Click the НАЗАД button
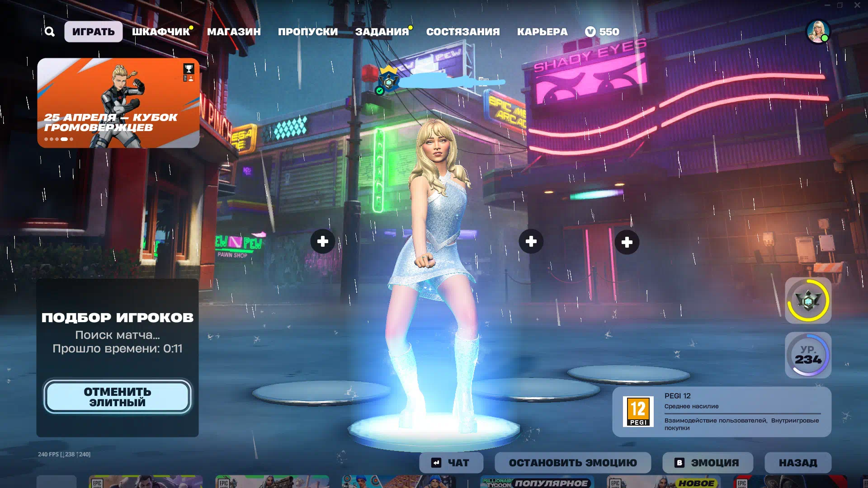 [797, 463]
